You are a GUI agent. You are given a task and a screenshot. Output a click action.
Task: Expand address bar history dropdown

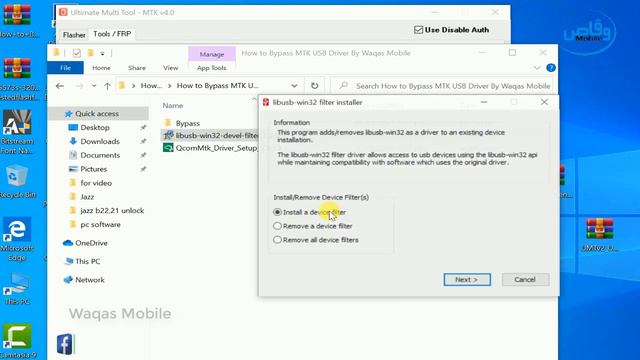tap(294, 86)
